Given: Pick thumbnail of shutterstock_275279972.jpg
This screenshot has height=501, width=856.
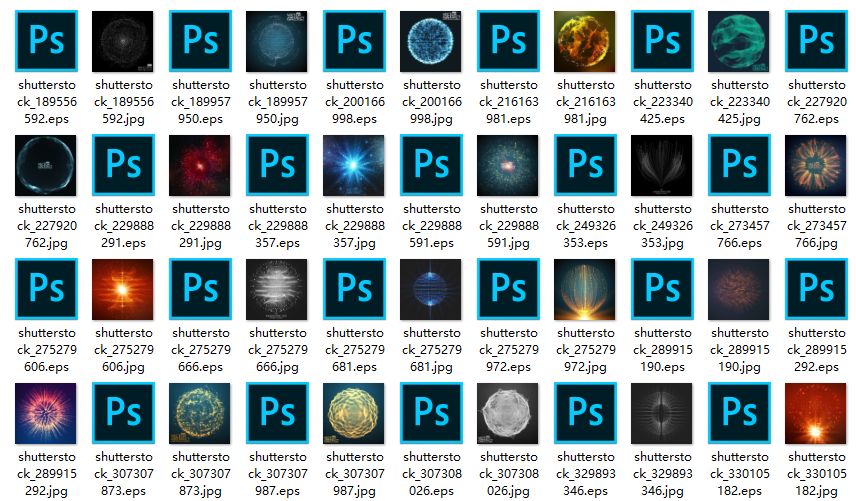Looking at the screenshot, I should (x=585, y=289).
